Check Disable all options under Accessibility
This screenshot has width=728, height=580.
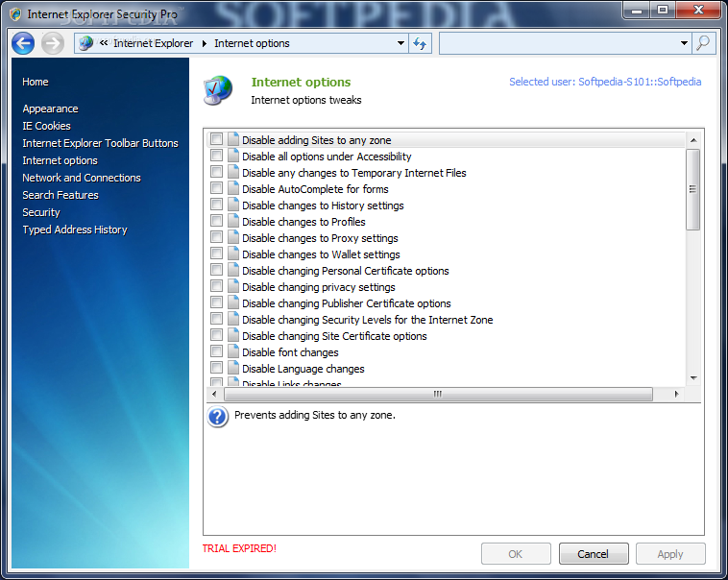coord(216,156)
